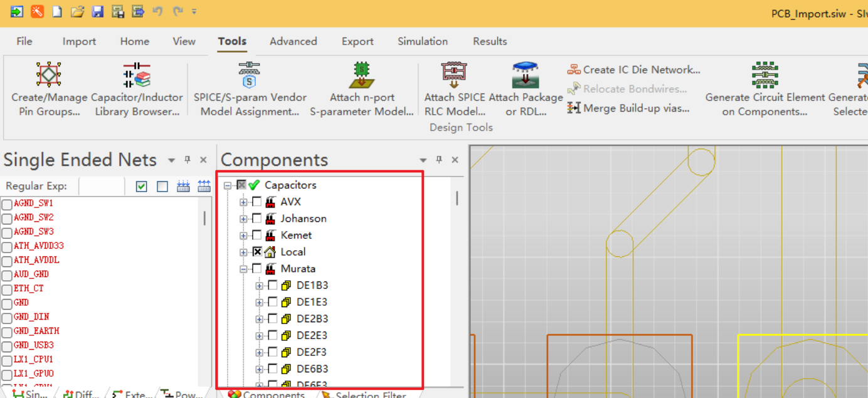
Task: Open Create/Manage Pin Groups tool
Action: point(49,90)
